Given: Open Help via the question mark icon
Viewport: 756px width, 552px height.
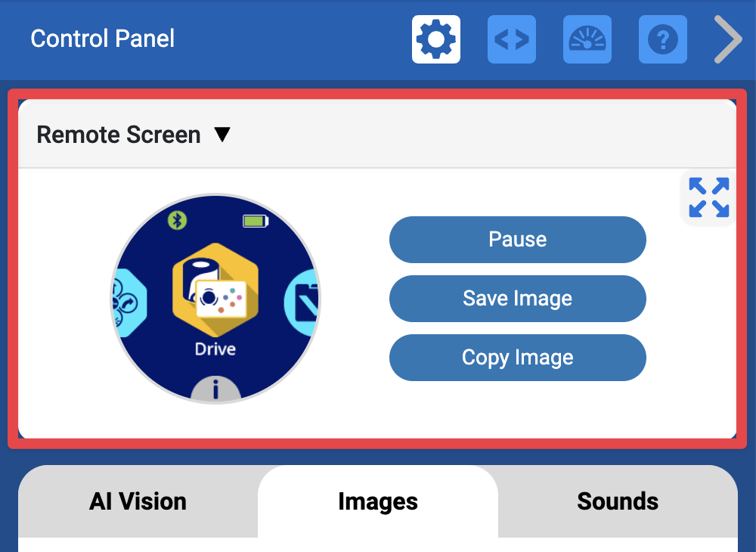Looking at the screenshot, I should (662, 39).
